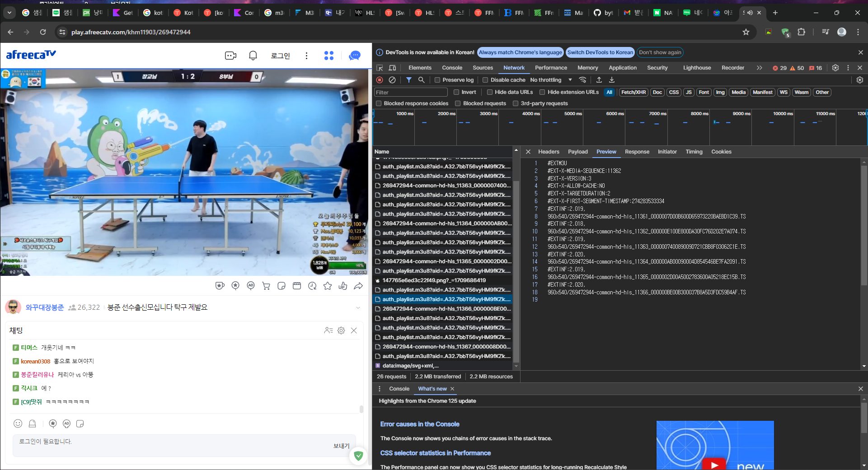Viewport: 868px width, 470px height.
Task: Open No throttling dropdown
Action: [551, 80]
